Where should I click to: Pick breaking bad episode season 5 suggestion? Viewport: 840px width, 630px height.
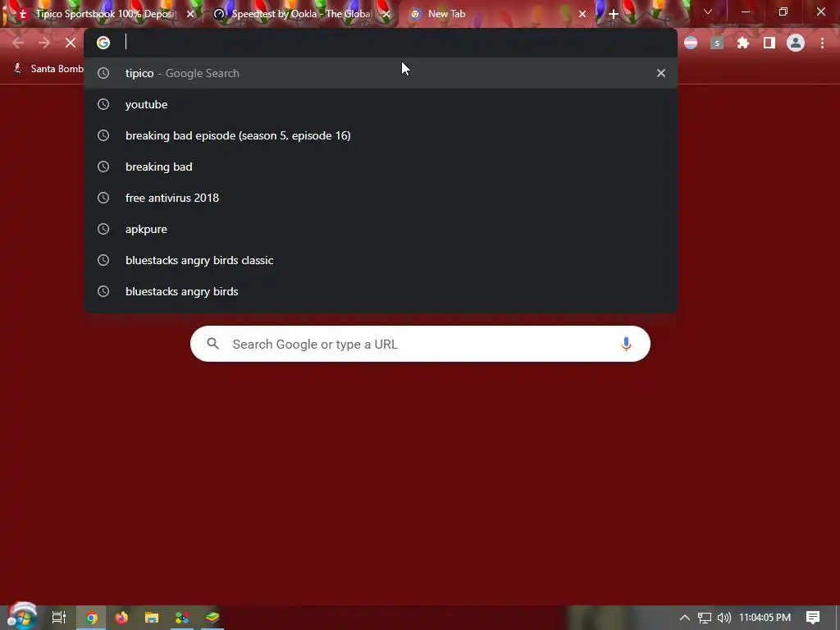click(381, 135)
